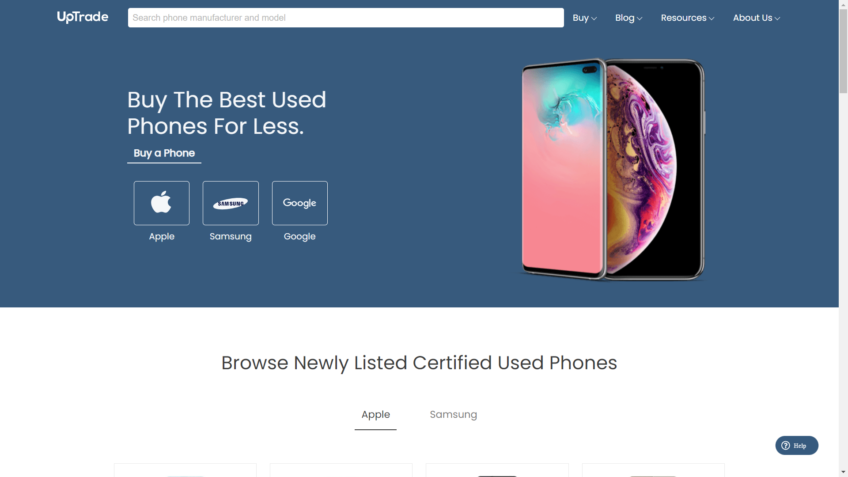Click the iPhone image in banner
The width and height of the screenshot is (848, 477).
click(x=655, y=169)
